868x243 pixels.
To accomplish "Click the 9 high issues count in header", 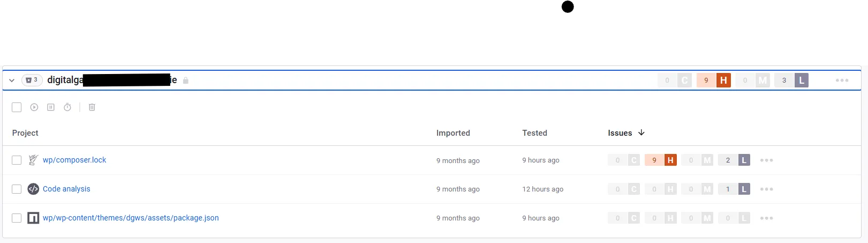I will coord(706,80).
